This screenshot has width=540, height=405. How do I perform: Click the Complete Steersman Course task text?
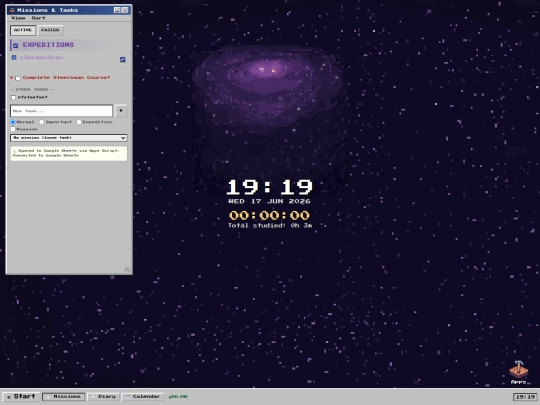66,77
